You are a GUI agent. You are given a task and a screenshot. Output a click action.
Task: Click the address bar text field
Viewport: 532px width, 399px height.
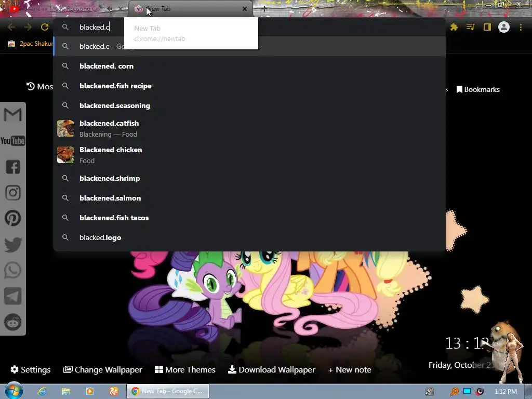pos(249,27)
